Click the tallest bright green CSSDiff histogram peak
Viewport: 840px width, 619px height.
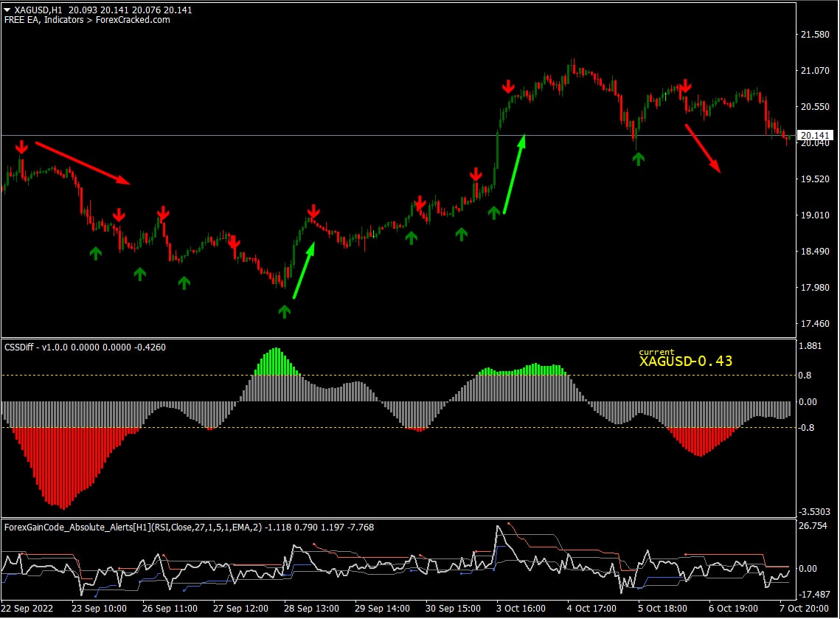click(x=277, y=362)
